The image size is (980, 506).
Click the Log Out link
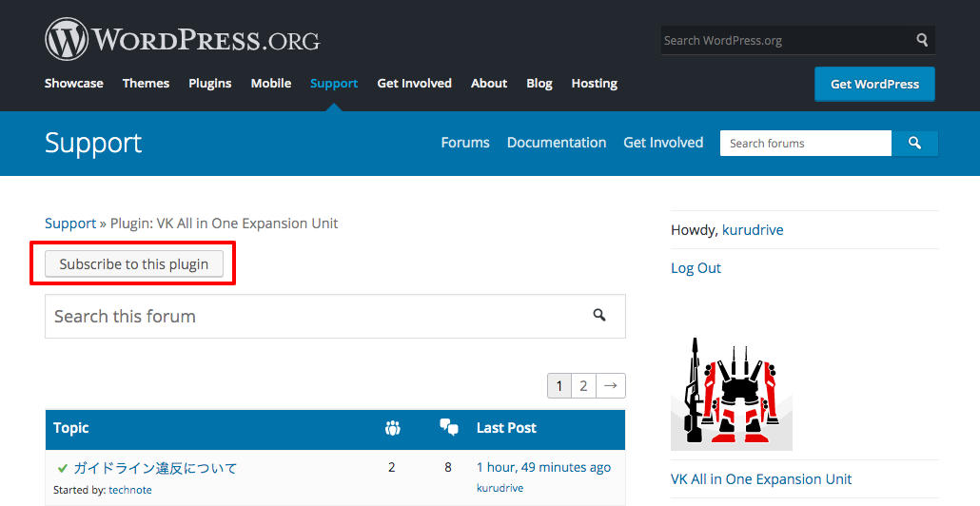coord(696,268)
